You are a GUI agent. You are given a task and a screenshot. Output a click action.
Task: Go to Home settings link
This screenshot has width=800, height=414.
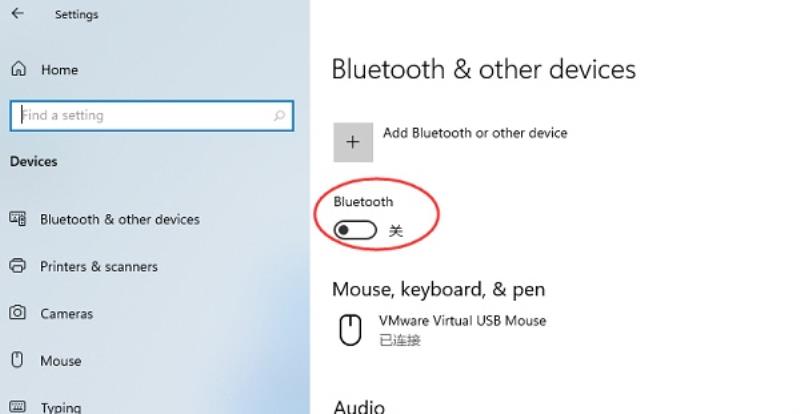(60, 69)
